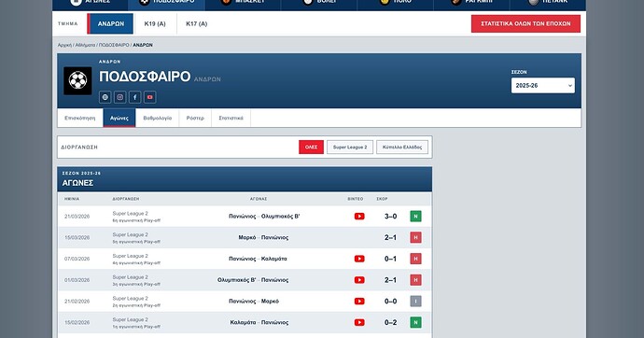Open the ΣΕΖΟΝ 2025-26 season dropdown
The width and height of the screenshot is (644, 338).
pos(543,85)
